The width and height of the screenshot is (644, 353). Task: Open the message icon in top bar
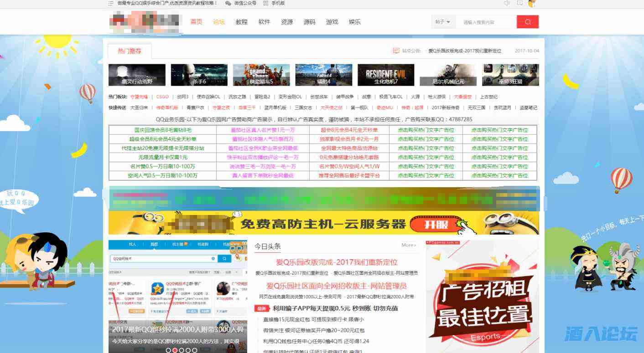(x=519, y=3)
